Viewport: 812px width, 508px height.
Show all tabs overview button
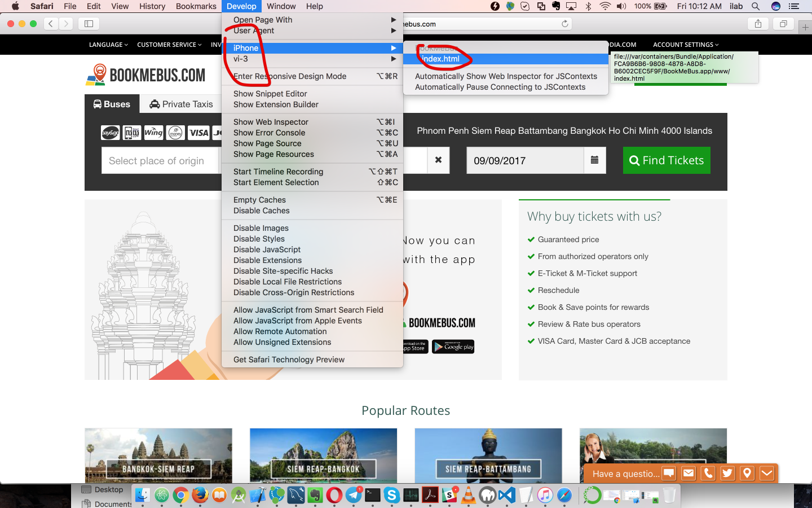(x=783, y=24)
